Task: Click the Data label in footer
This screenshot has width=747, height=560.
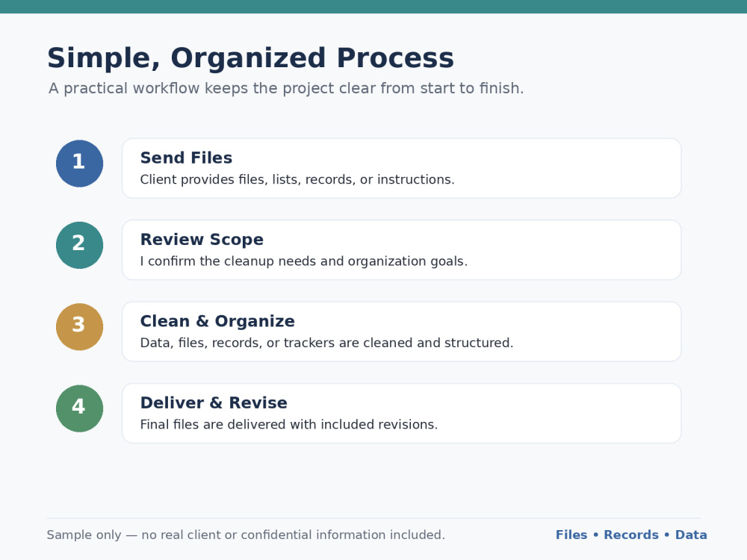Action: pyautogui.click(x=691, y=535)
